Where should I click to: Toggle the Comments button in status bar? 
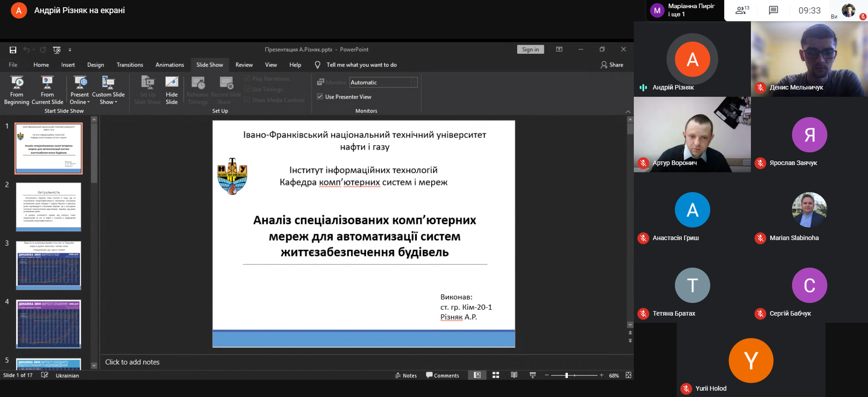[442, 375]
